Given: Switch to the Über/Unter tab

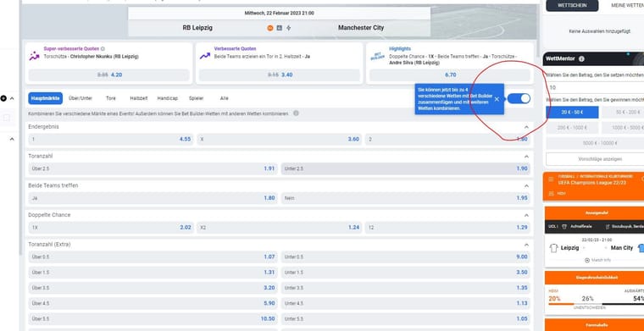Looking at the screenshot, I should 80,98.
